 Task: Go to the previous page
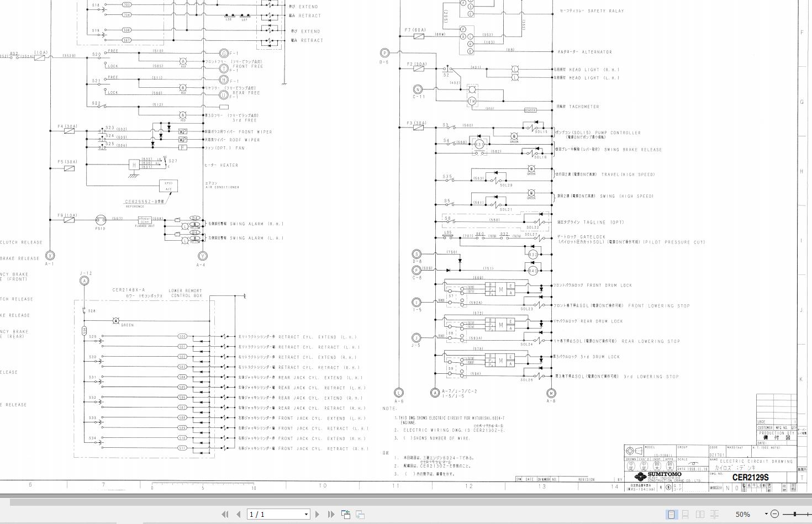(238, 514)
